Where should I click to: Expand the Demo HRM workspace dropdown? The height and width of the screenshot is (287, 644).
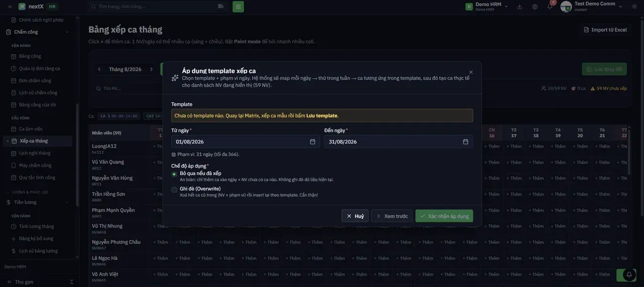coord(506,7)
